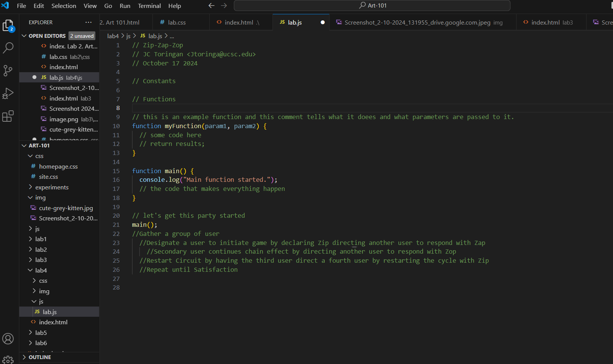The image size is (613, 364).
Task: Switch to the lab.css tab
Action: click(176, 22)
